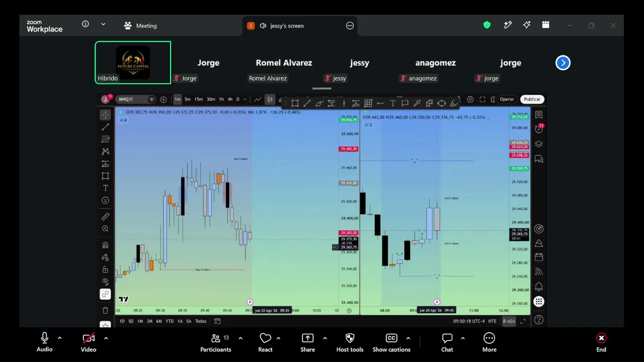Select the 15m timeframe
644x362 pixels.
(x=199, y=100)
